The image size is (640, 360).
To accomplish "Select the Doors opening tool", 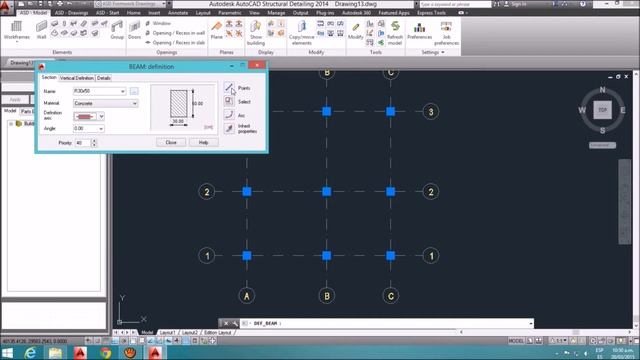I will 134,30.
